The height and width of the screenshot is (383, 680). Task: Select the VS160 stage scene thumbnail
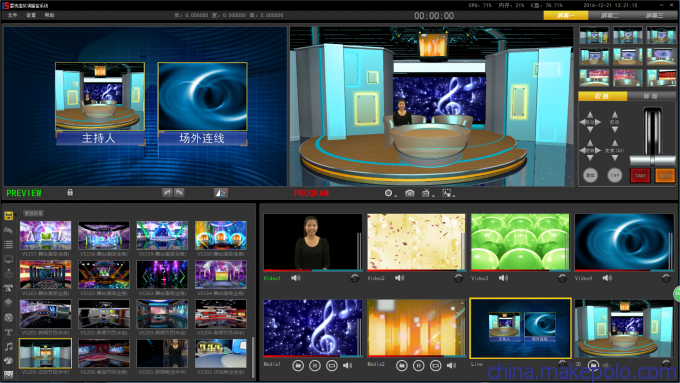coord(221,236)
